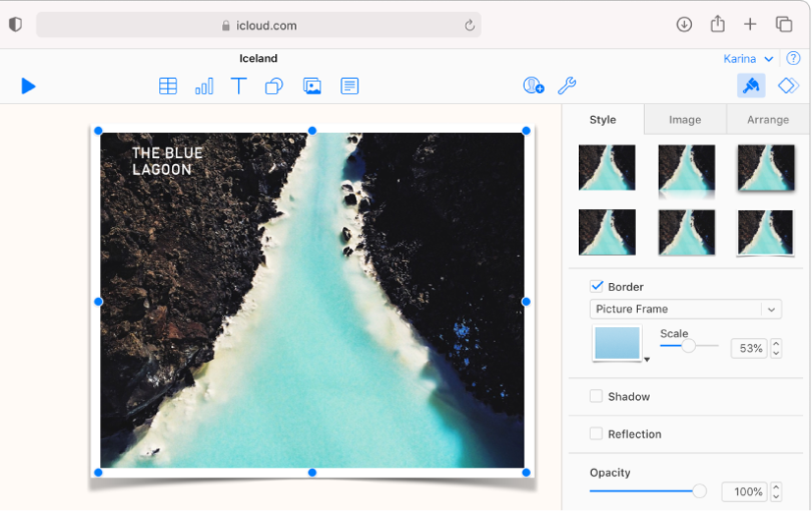Viewport: 812px width, 513px height.
Task: Open the wrench tools icon
Action: 567,86
